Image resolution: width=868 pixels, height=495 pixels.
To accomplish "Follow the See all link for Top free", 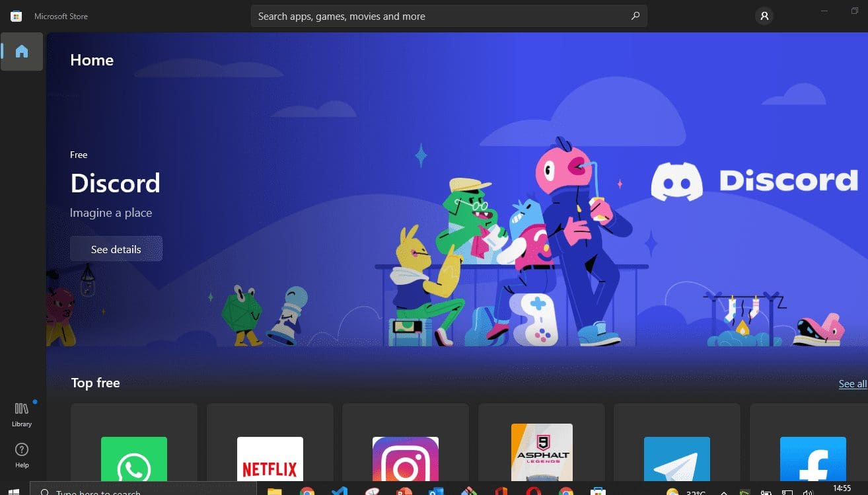I will [x=853, y=383].
